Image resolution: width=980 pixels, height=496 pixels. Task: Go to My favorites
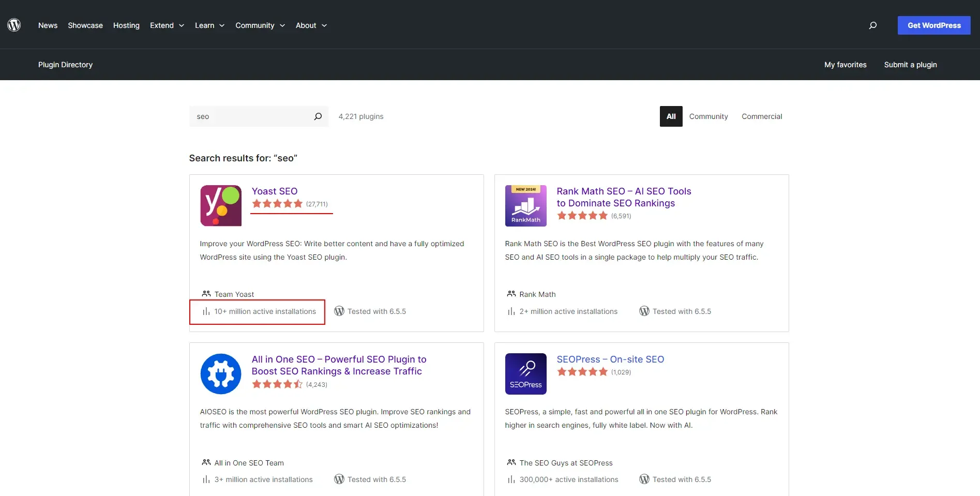coord(845,64)
